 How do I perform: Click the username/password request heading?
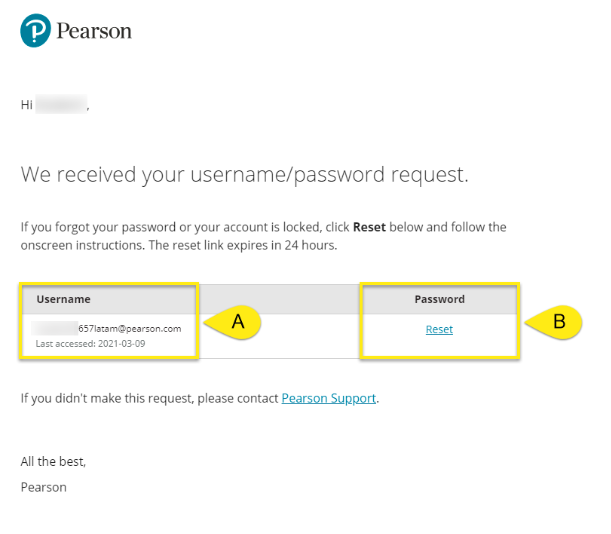244,175
